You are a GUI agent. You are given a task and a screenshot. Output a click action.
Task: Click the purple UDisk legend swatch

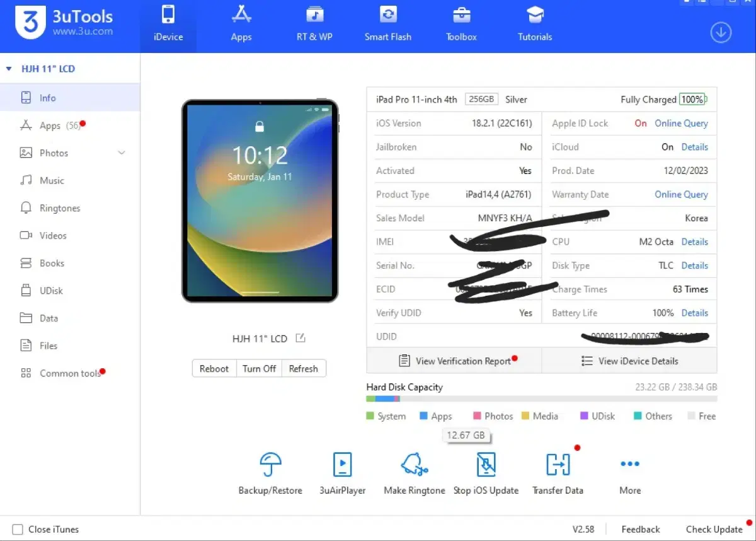[585, 416]
